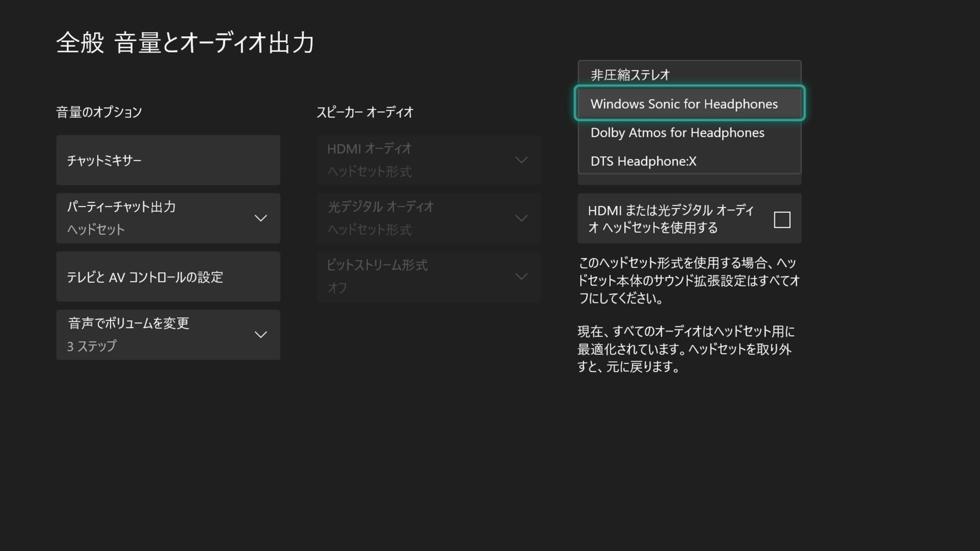Open 光デジタル オーディオ dropdown

click(429, 218)
